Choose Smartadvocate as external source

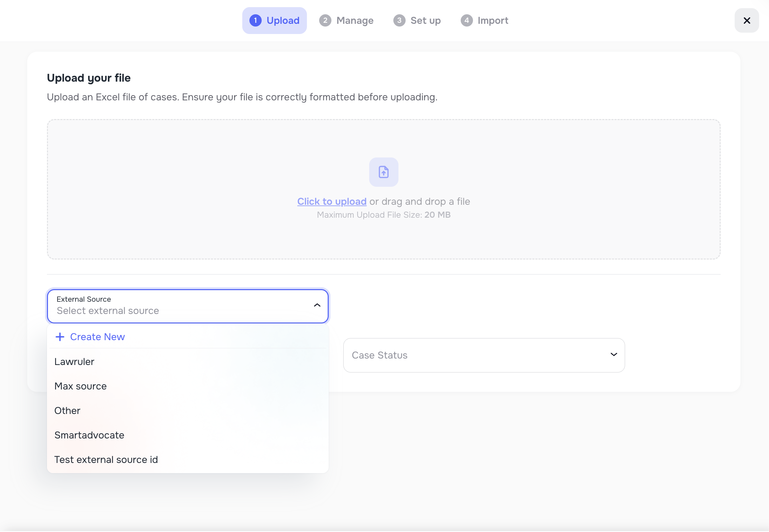[x=89, y=435]
